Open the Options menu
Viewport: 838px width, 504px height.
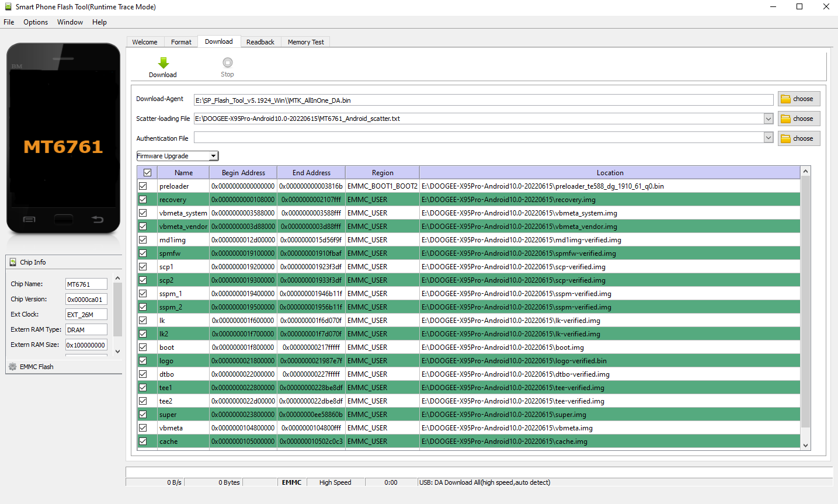pos(36,22)
